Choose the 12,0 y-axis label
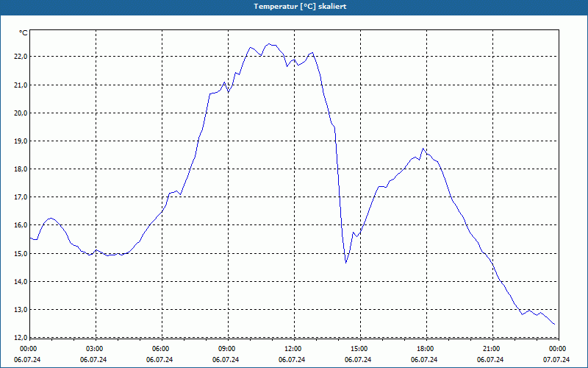Viewport: 588px width, 368px height. [x=21, y=337]
